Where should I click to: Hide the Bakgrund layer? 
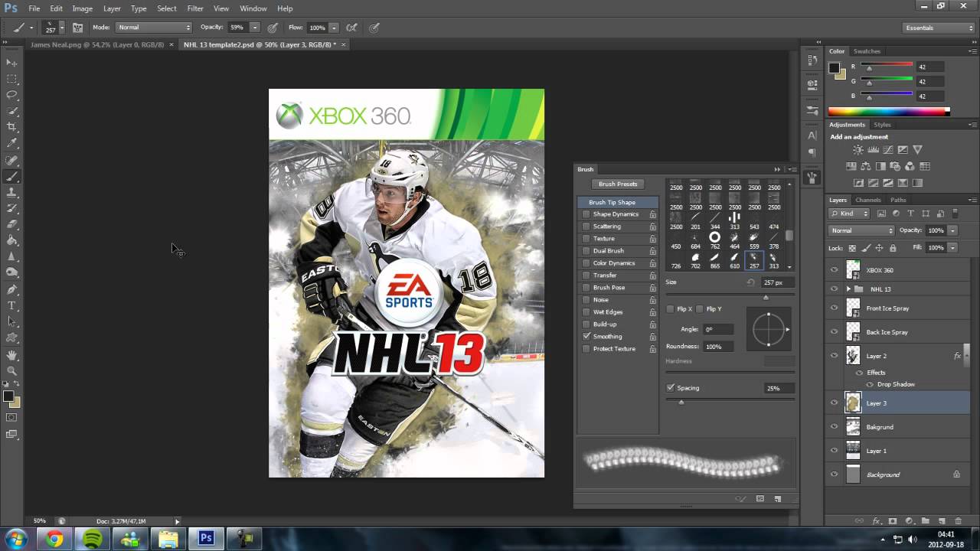coord(835,427)
